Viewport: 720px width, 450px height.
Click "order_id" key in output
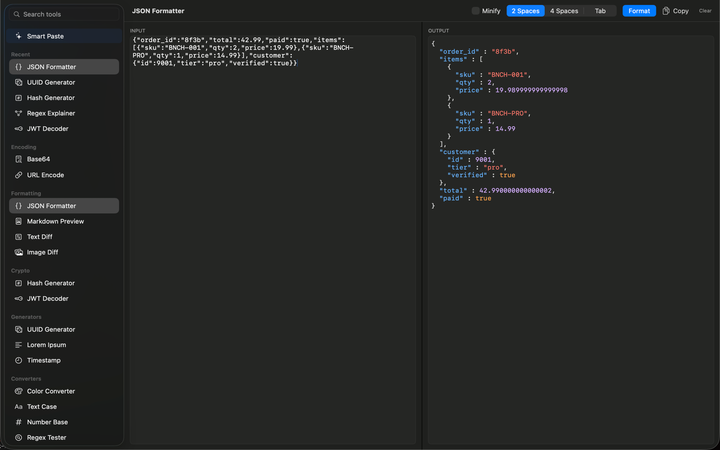coord(460,51)
